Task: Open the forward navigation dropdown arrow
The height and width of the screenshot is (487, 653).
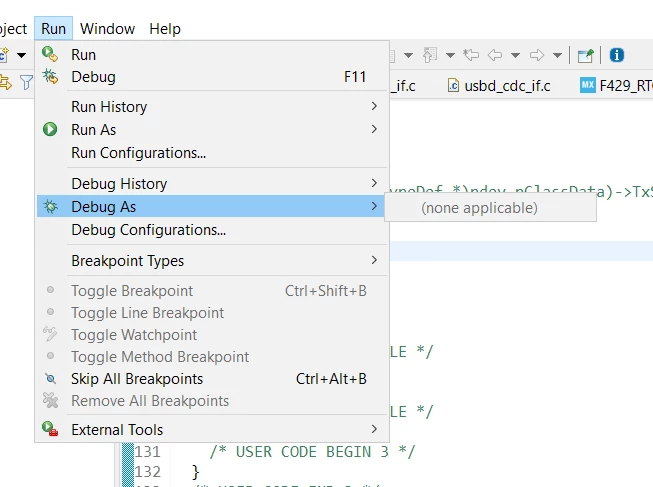Action: [557, 55]
